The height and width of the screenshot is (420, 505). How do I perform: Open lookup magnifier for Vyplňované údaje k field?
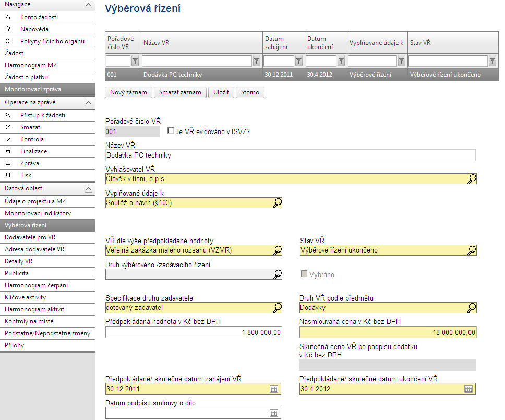[x=278, y=203]
